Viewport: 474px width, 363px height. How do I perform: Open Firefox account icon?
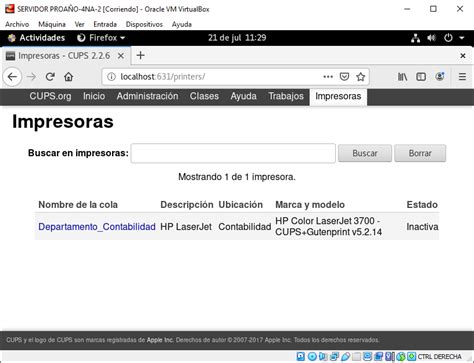(x=440, y=77)
